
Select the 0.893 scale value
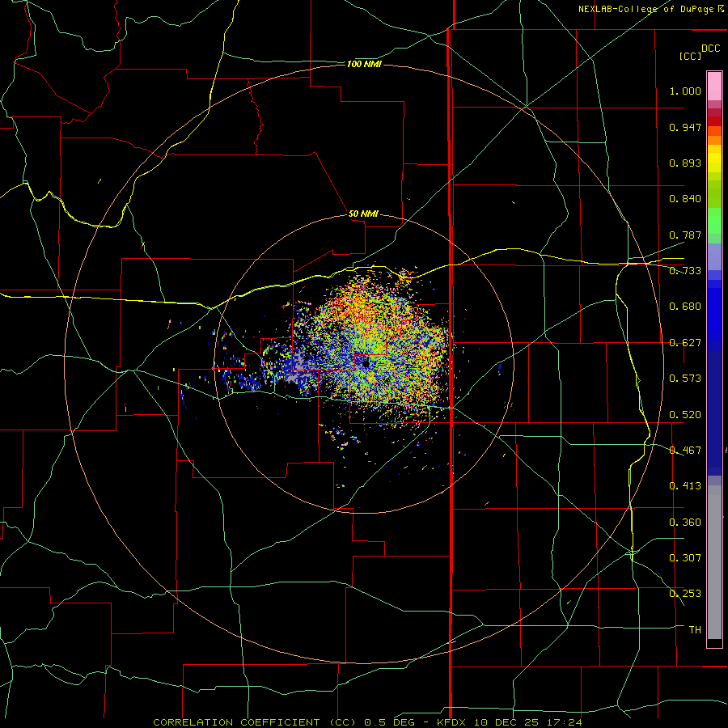[x=685, y=163]
